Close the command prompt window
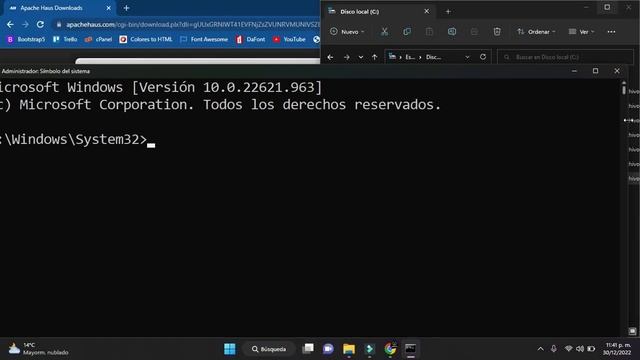 pyautogui.click(x=617, y=71)
